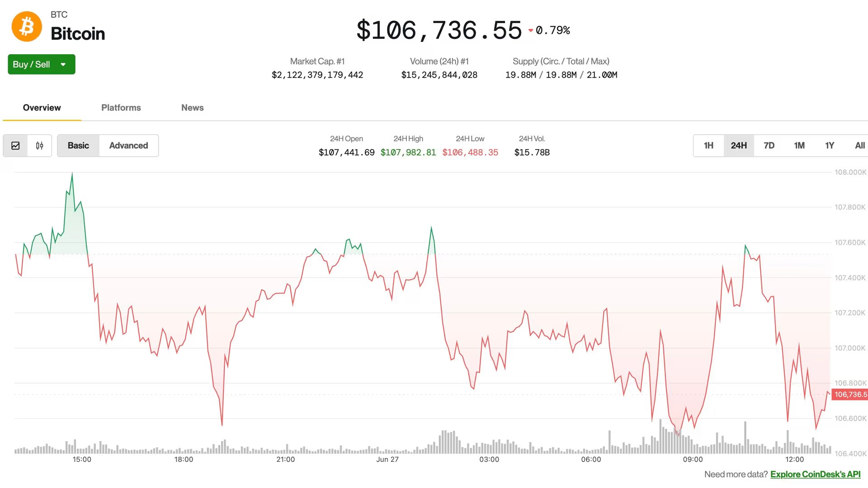Keep the 24H timeframe selected
868x488 pixels.
739,145
